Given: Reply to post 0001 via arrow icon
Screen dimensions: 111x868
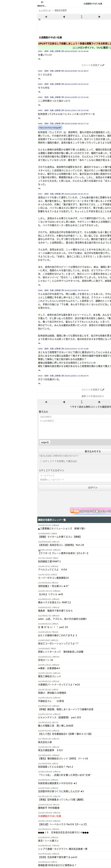Looking at the screenshot, I should pyautogui.click(x=39, y=59).
